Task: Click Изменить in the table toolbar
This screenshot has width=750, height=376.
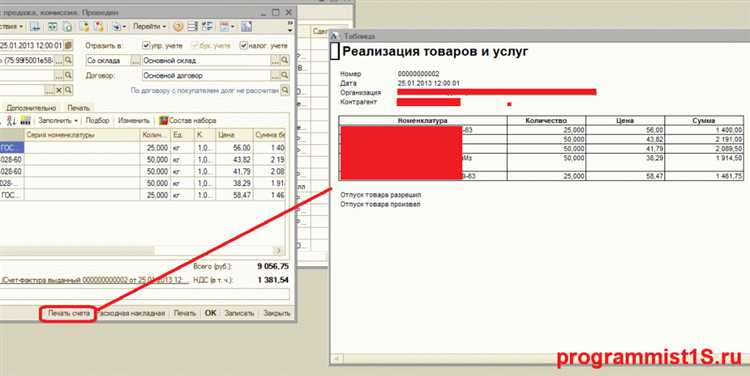Action: [134, 121]
